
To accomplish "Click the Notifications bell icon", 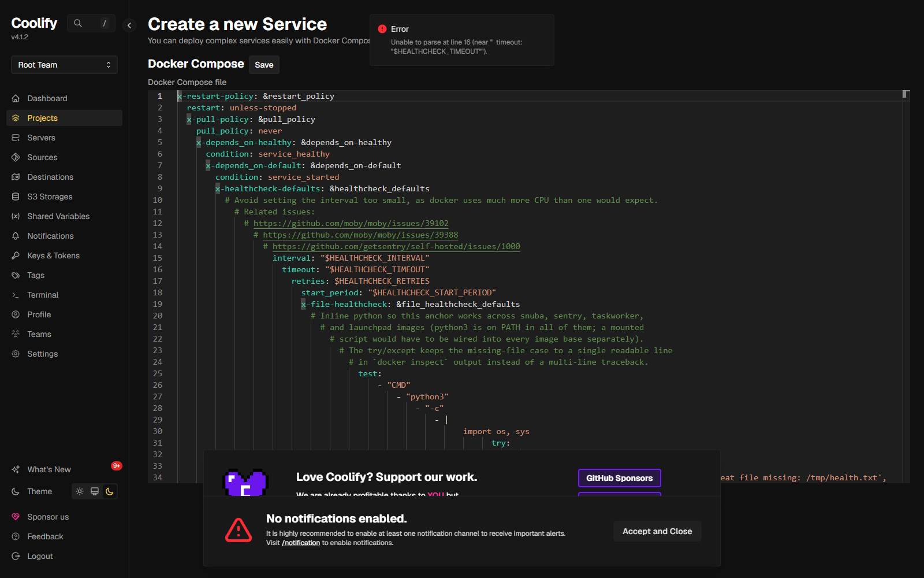I will pyautogui.click(x=16, y=236).
